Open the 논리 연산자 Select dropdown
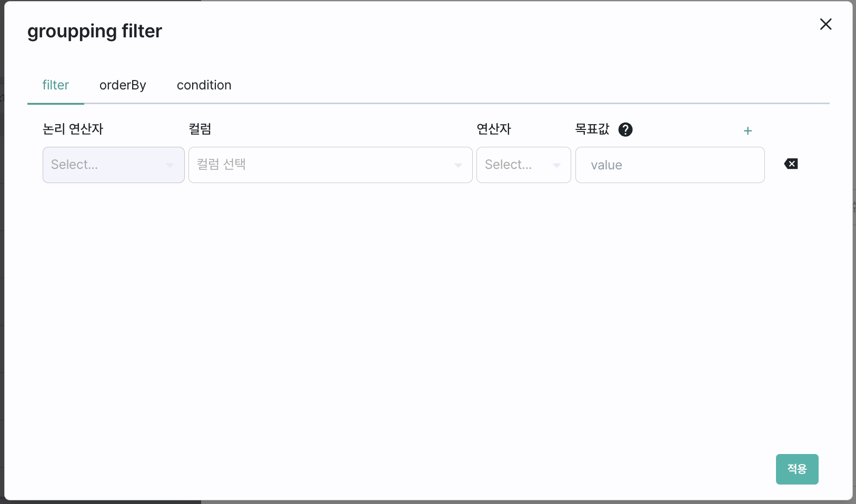The height and width of the screenshot is (504, 856). (114, 165)
